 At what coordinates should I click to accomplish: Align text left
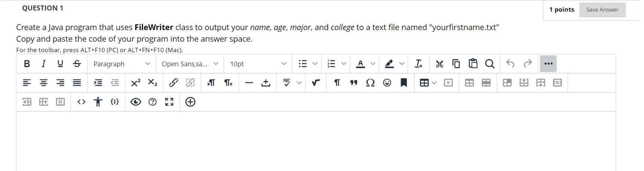pyautogui.click(x=27, y=83)
